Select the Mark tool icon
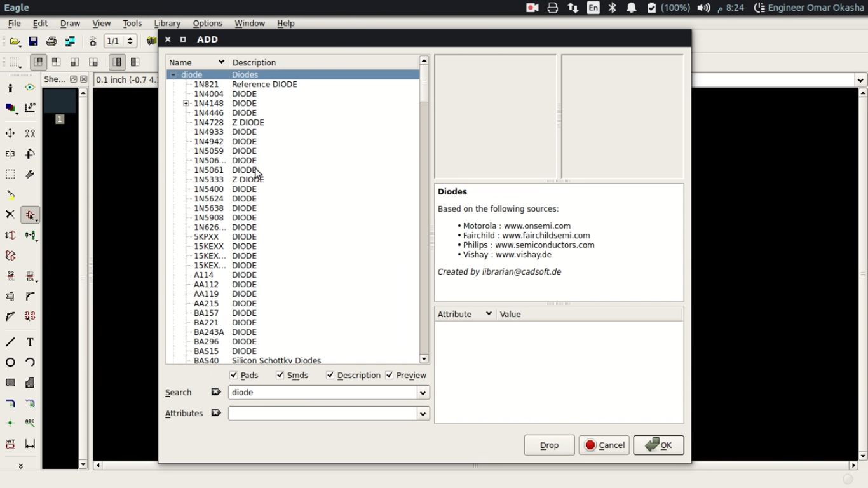The width and height of the screenshot is (868, 488). click(x=30, y=108)
